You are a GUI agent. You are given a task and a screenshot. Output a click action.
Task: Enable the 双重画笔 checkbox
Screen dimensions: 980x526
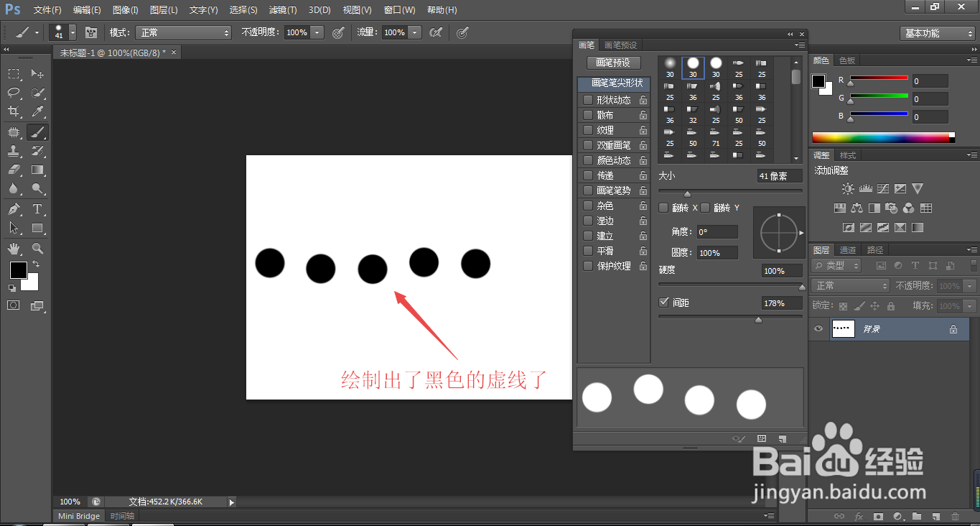point(588,145)
